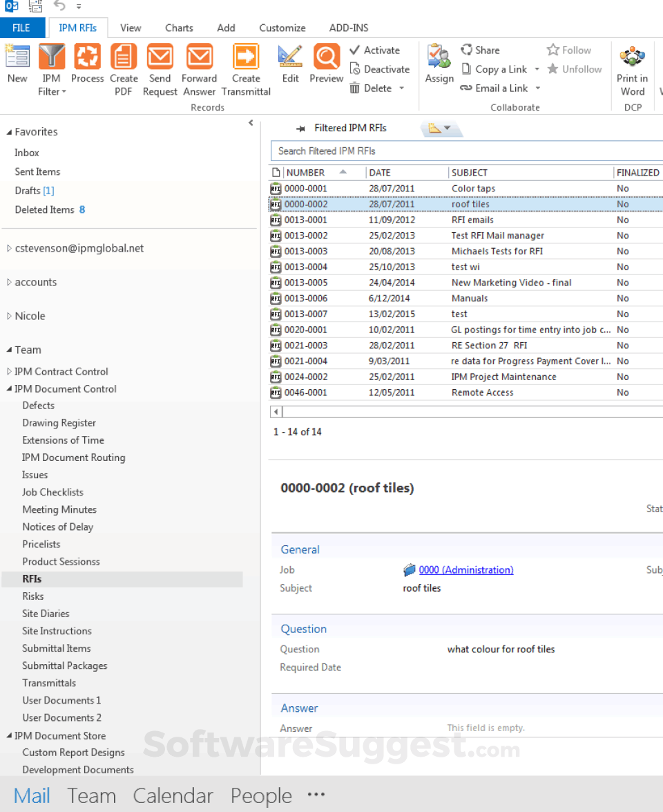The image size is (663, 812).
Task: Click the Activate checkmark command
Action: click(375, 50)
